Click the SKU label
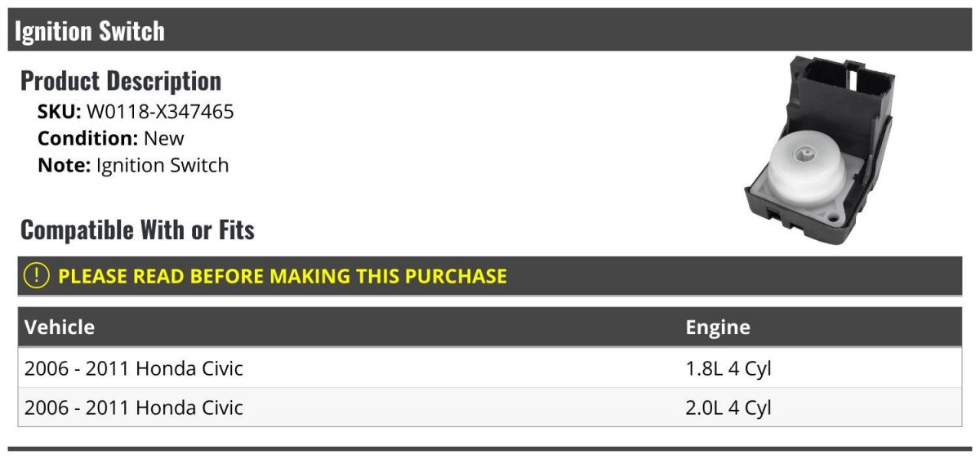 coord(60,112)
